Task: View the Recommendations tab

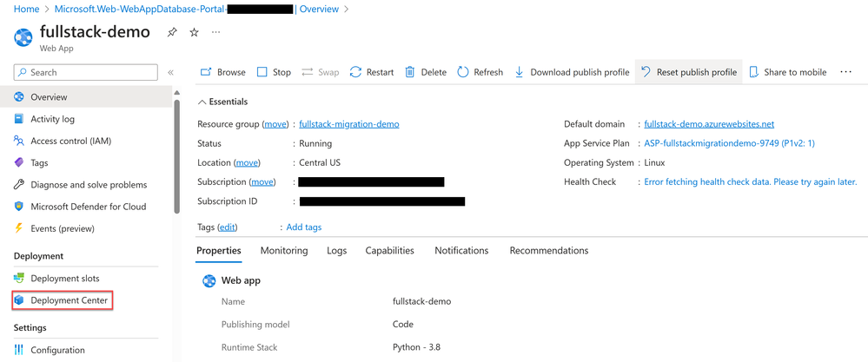Action: pos(549,250)
